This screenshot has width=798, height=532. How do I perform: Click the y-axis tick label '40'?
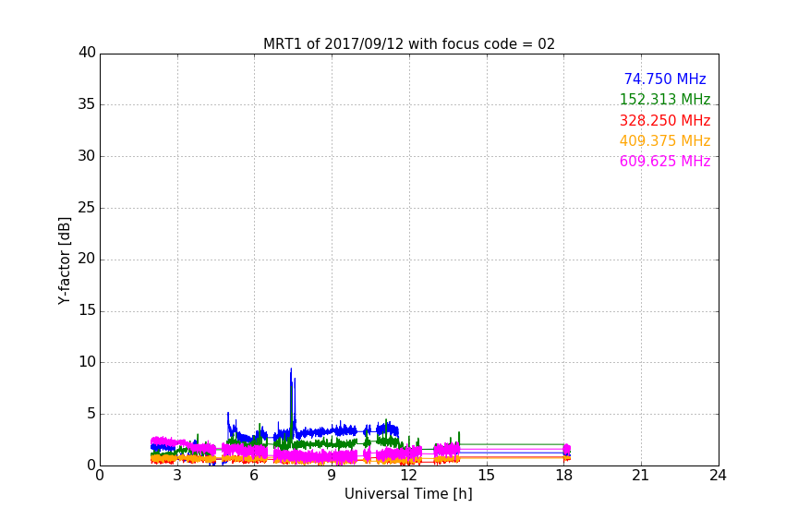click(87, 53)
